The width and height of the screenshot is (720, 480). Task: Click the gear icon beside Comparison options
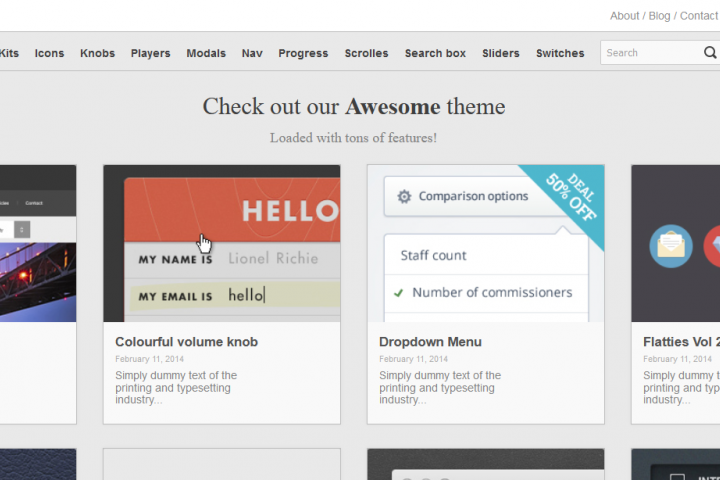click(404, 197)
